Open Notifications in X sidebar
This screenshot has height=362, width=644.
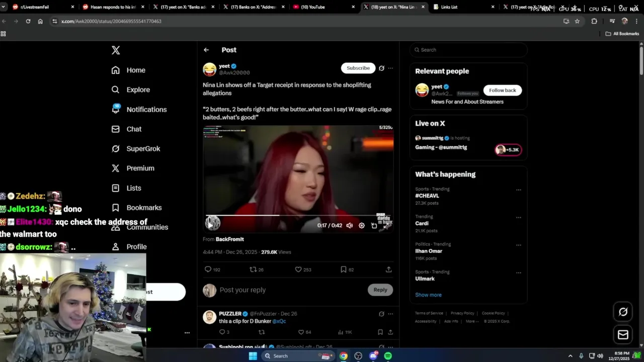pos(139,109)
